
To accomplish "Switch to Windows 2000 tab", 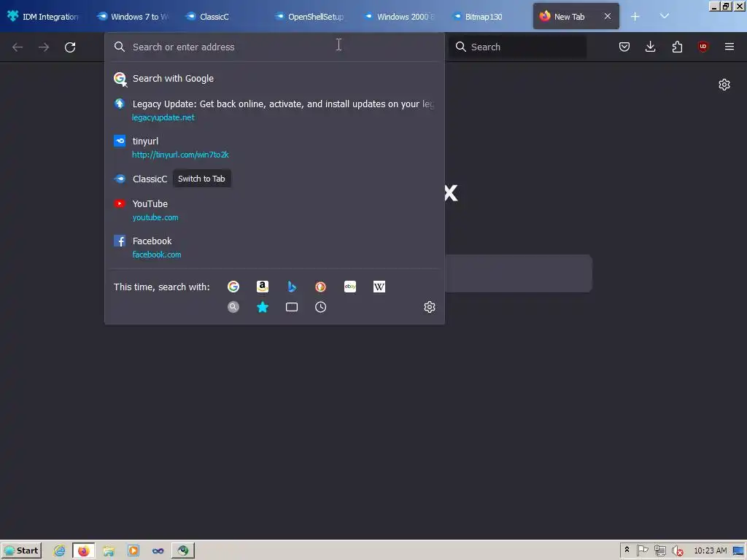I will tap(399, 17).
